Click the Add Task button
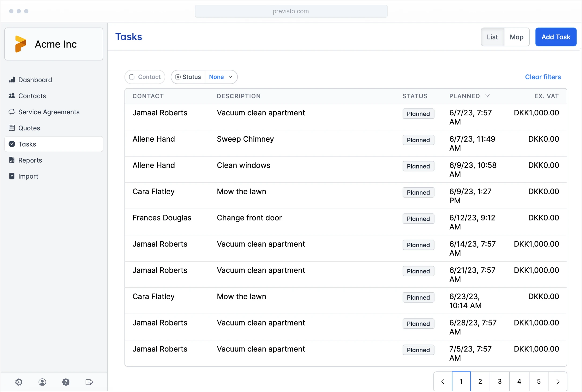Image resolution: width=582 pixels, height=392 pixels. [x=556, y=37]
